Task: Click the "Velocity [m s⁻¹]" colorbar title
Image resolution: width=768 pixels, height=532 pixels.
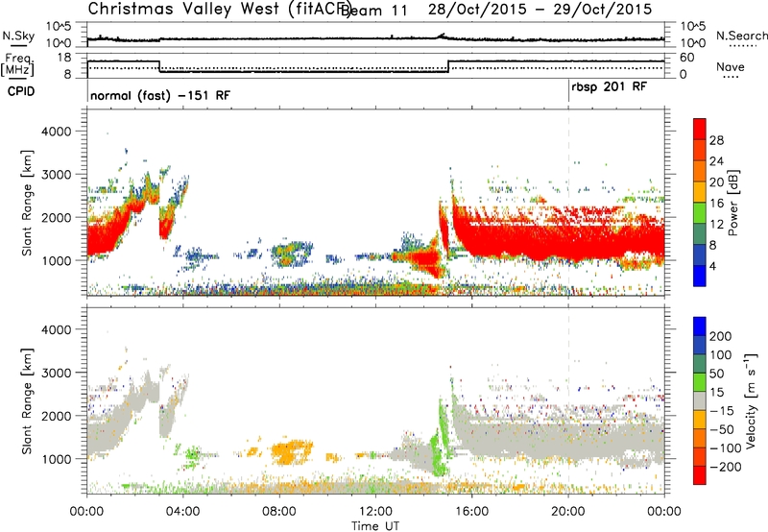Action: click(751, 400)
